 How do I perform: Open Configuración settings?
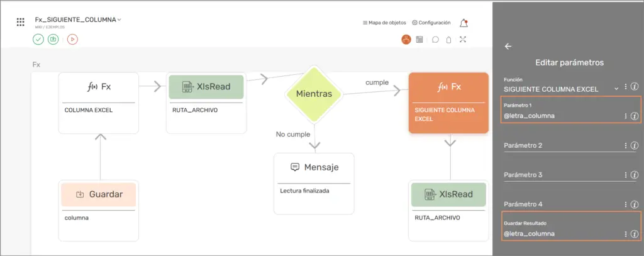[431, 23]
